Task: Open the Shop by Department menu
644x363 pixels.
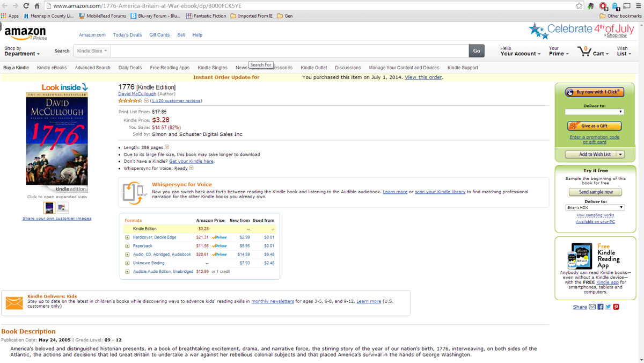Action: [22, 51]
